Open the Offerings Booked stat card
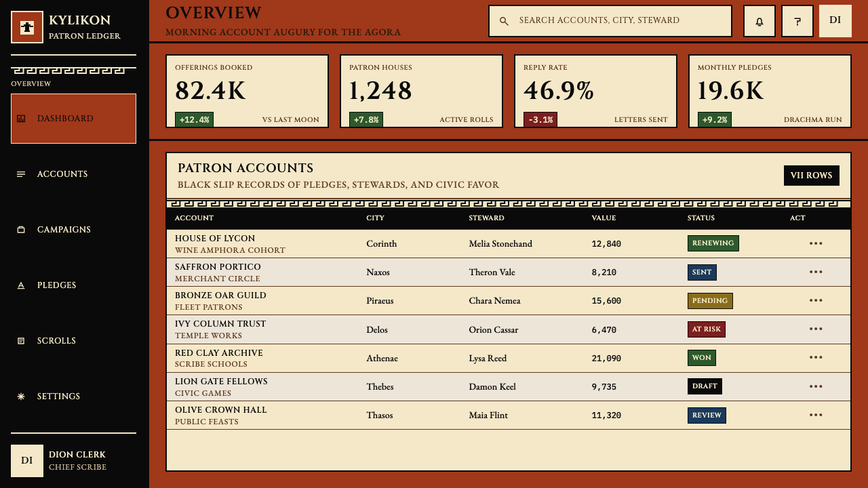This screenshot has height=488, width=868. click(x=248, y=91)
